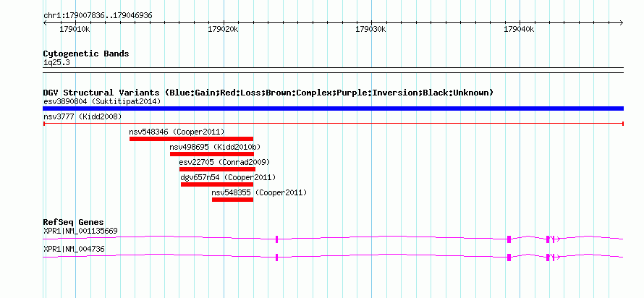Click the 179010k ruler position label
The width and height of the screenshot is (644, 298).
coord(75,29)
